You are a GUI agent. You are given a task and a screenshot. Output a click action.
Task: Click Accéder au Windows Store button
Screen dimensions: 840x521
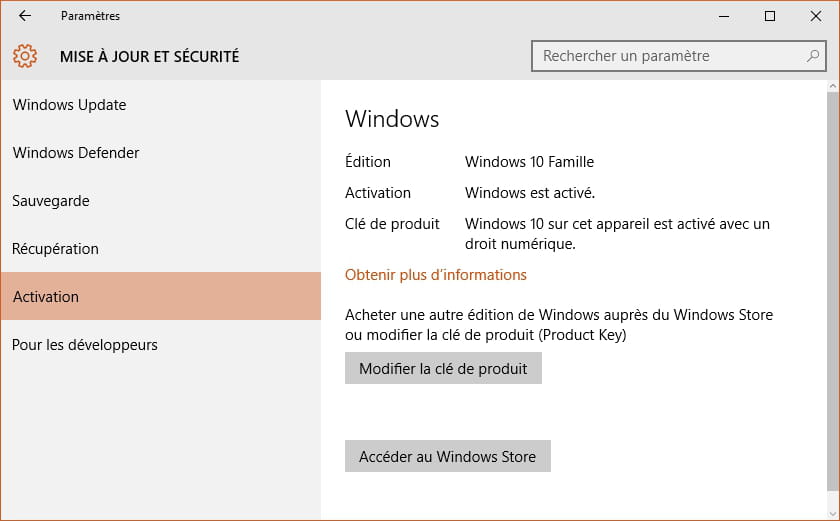point(447,456)
